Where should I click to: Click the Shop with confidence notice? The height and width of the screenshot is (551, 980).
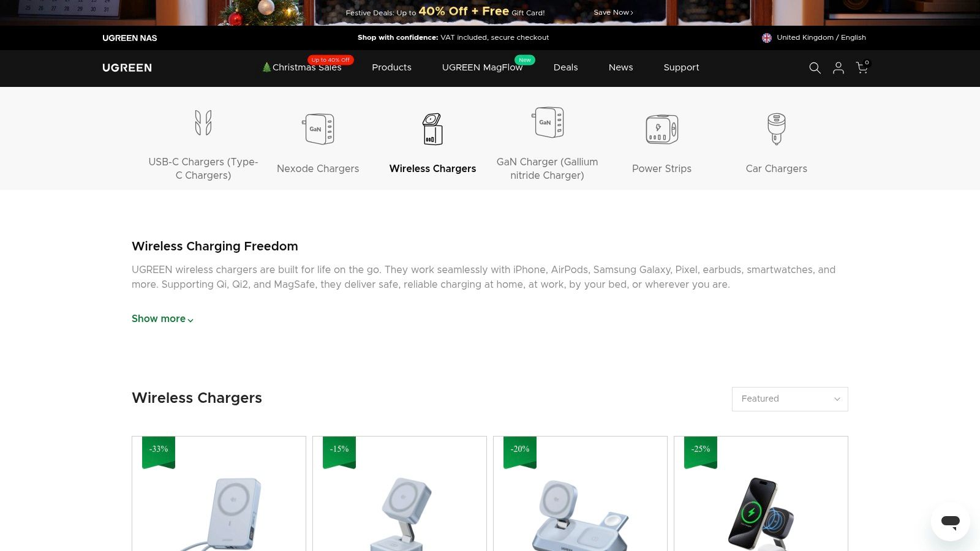tap(453, 37)
